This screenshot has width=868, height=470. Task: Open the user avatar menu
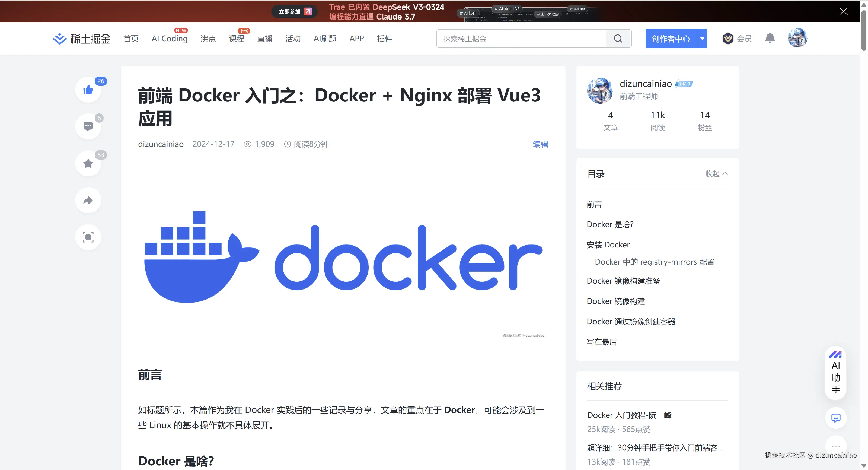point(797,38)
